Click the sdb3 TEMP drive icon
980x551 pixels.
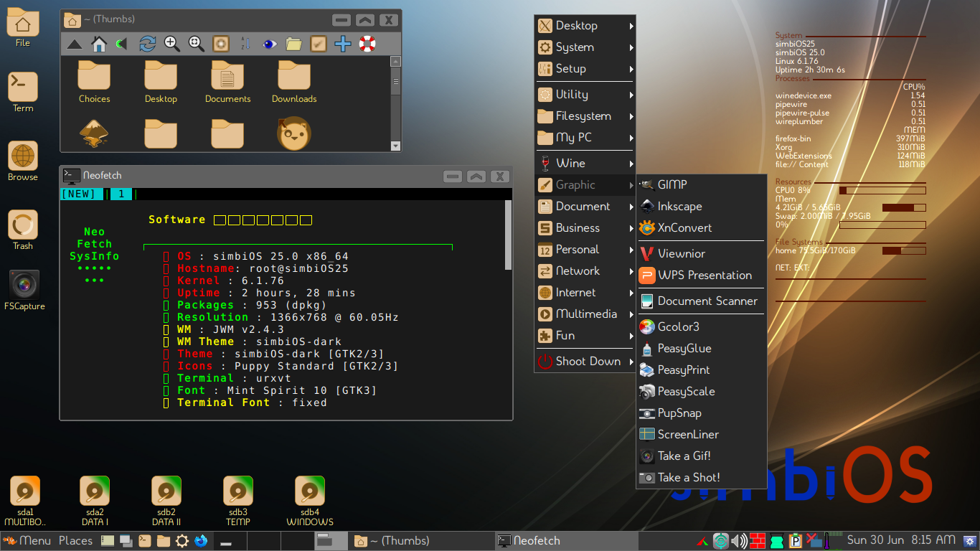[x=238, y=501]
